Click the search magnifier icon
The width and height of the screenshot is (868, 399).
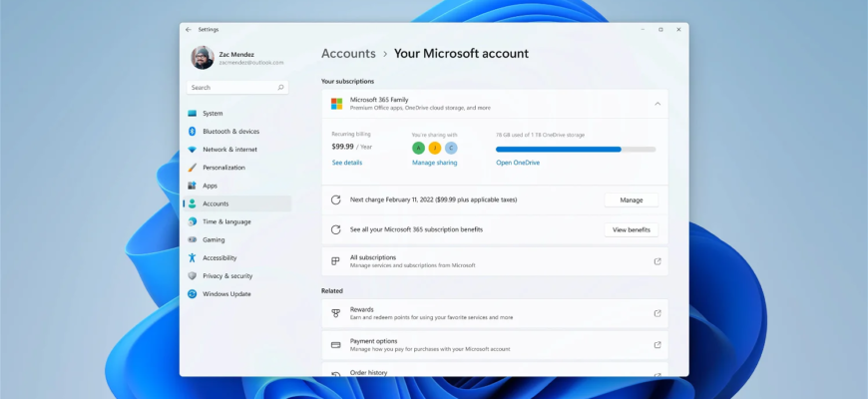point(281,88)
